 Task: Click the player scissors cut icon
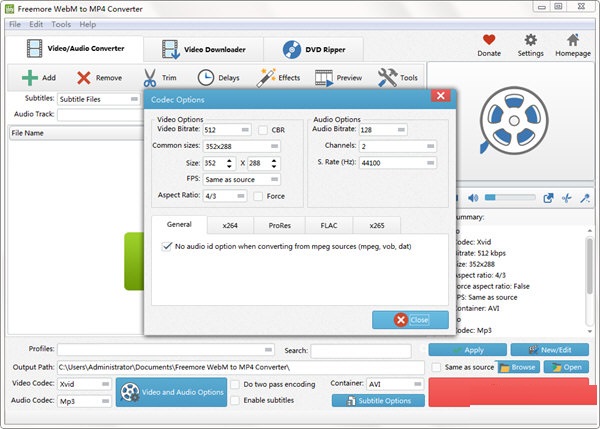[x=567, y=198]
